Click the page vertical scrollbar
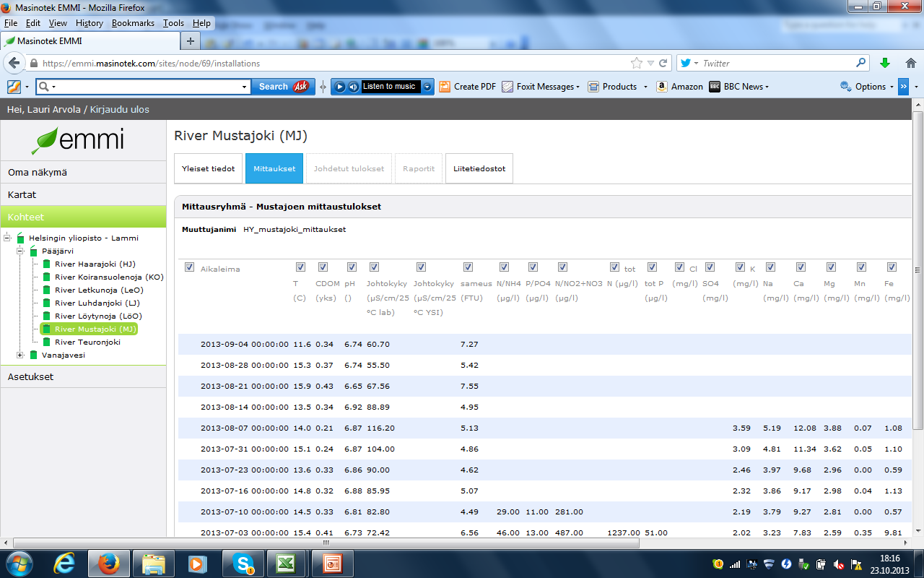Screen dimensions: 924x578 918,269
